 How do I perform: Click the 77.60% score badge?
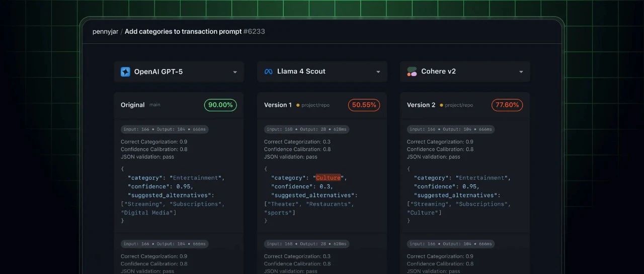click(507, 105)
